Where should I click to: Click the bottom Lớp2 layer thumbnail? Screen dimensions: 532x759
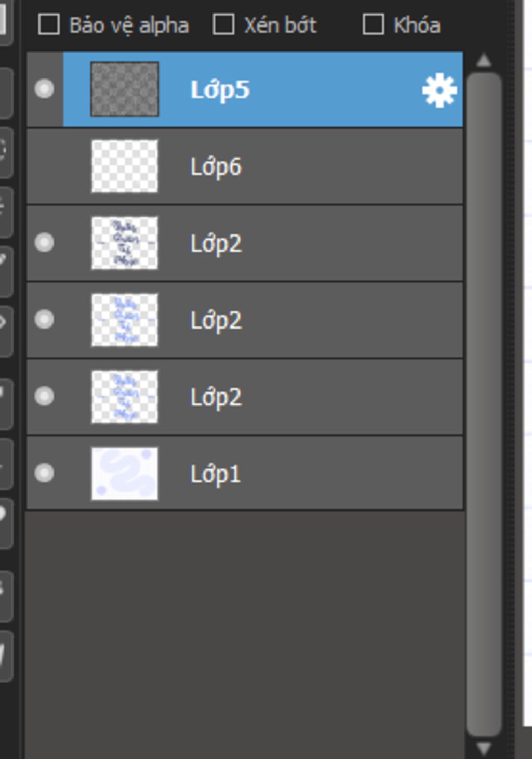pos(125,397)
